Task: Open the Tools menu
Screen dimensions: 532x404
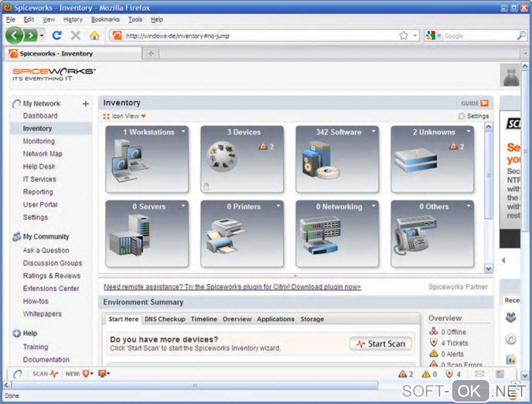Action: [135, 19]
